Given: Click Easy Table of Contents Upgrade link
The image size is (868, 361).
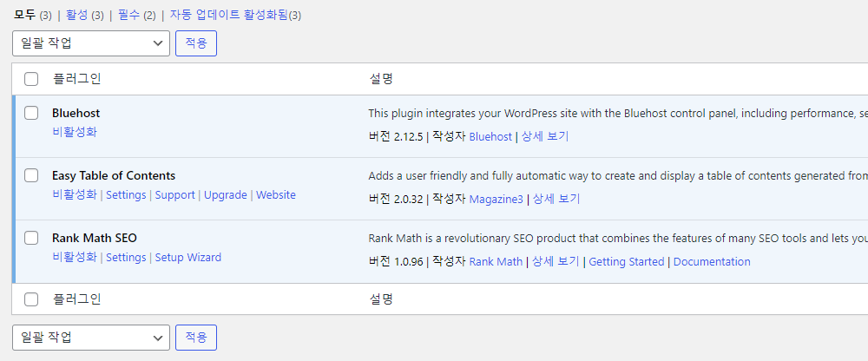Looking at the screenshot, I should coord(226,195).
